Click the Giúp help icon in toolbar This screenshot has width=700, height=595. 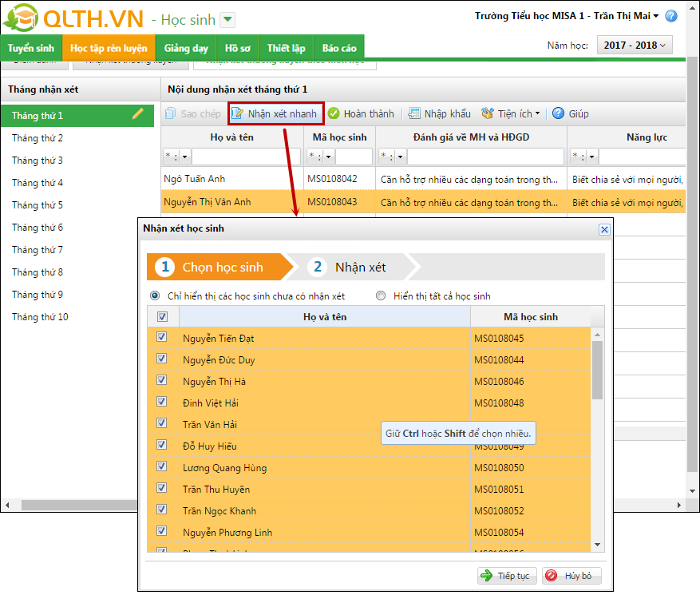pos(558,113)
